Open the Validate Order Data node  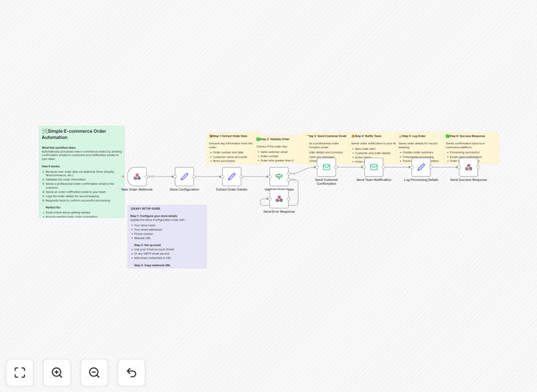point(279,176)
